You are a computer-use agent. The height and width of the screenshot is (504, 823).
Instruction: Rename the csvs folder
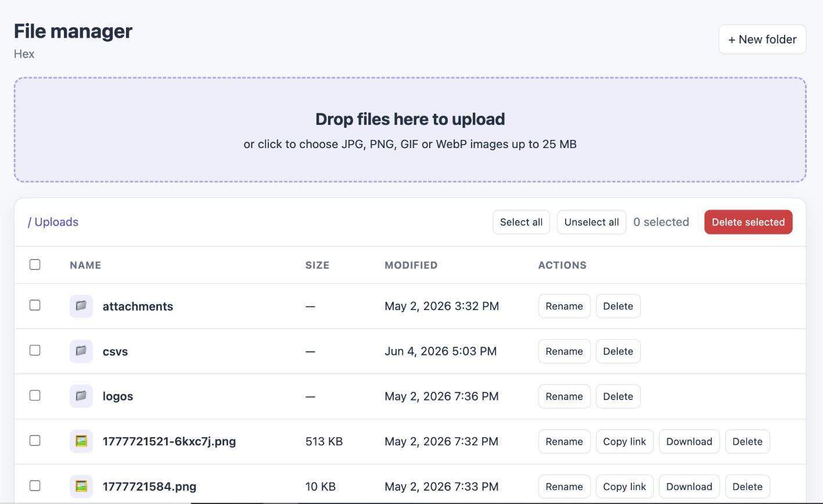(x=564, y=351)
